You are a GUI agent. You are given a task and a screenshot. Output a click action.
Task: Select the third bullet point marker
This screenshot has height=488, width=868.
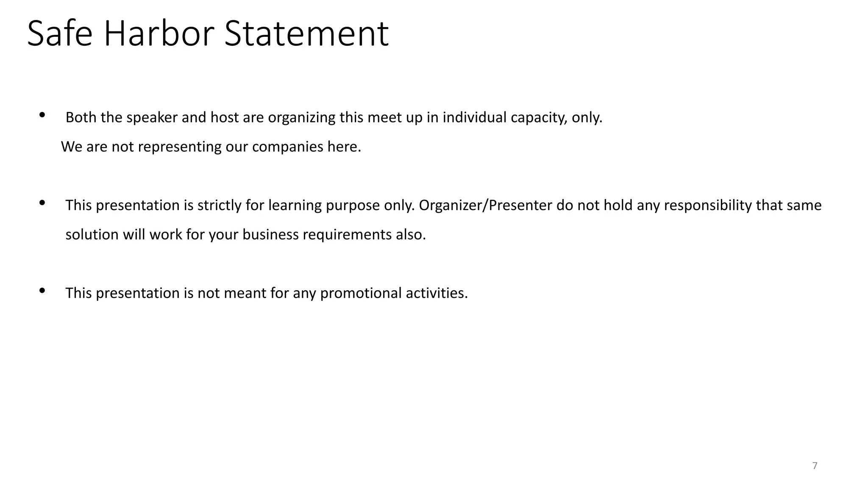click(x=42, y=290)
